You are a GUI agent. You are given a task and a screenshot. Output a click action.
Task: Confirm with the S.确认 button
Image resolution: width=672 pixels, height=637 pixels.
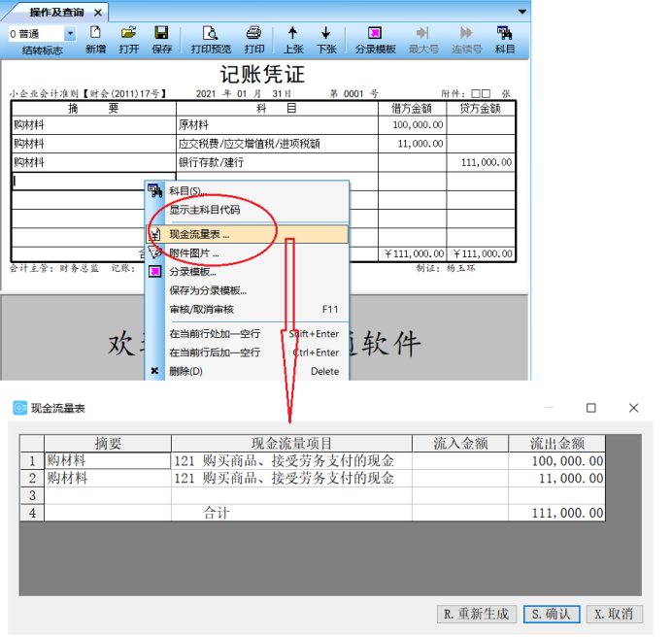[552, 614]
